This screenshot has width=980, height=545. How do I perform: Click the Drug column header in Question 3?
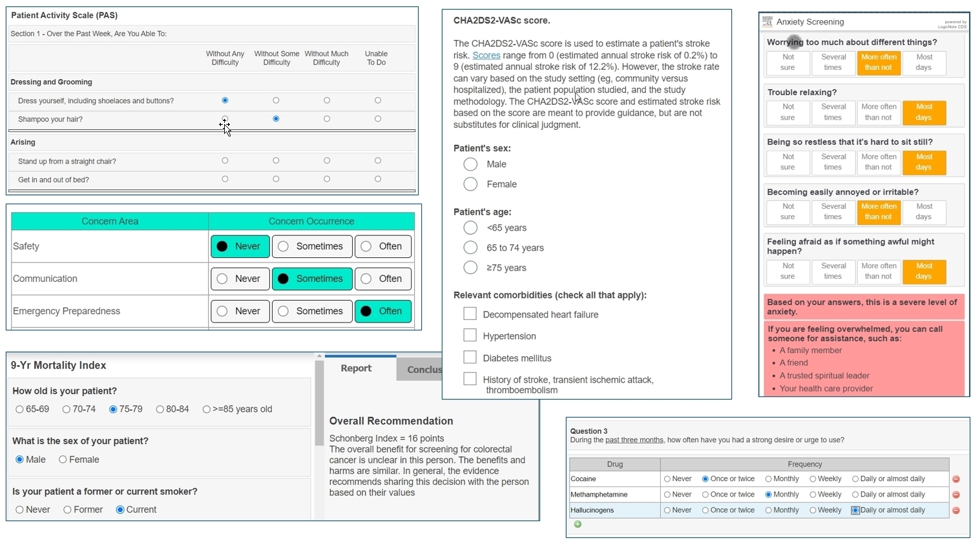point(615,464)
